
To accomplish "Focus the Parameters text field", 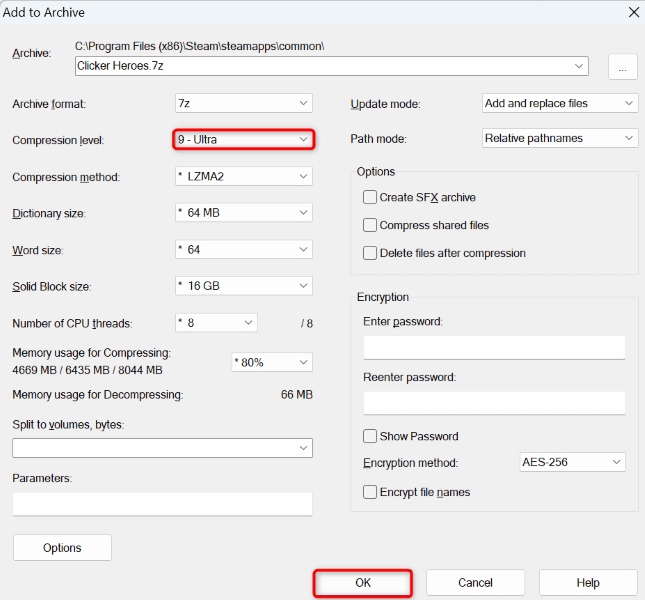I will tap(162, 504).
